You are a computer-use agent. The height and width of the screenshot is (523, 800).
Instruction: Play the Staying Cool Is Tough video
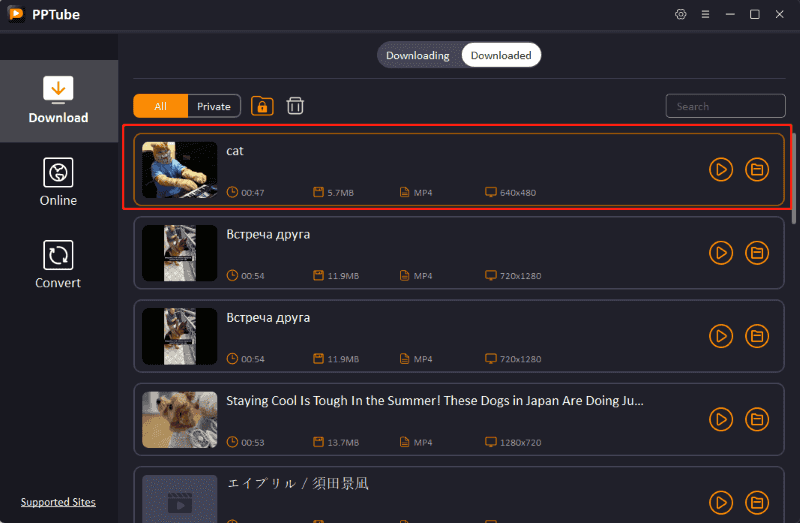point(721,419)
